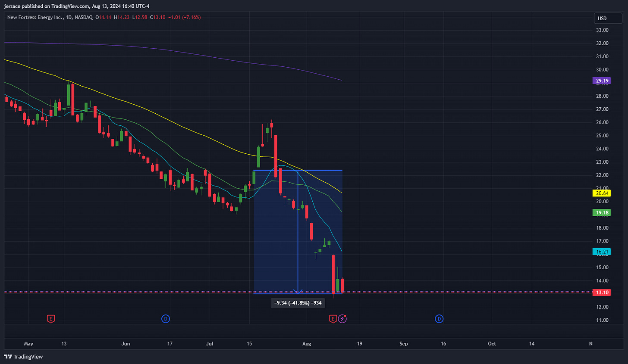Click the 1D interval text in the chart legend
This screenshot has height=364, width=628.
click(x=68, y=17)
